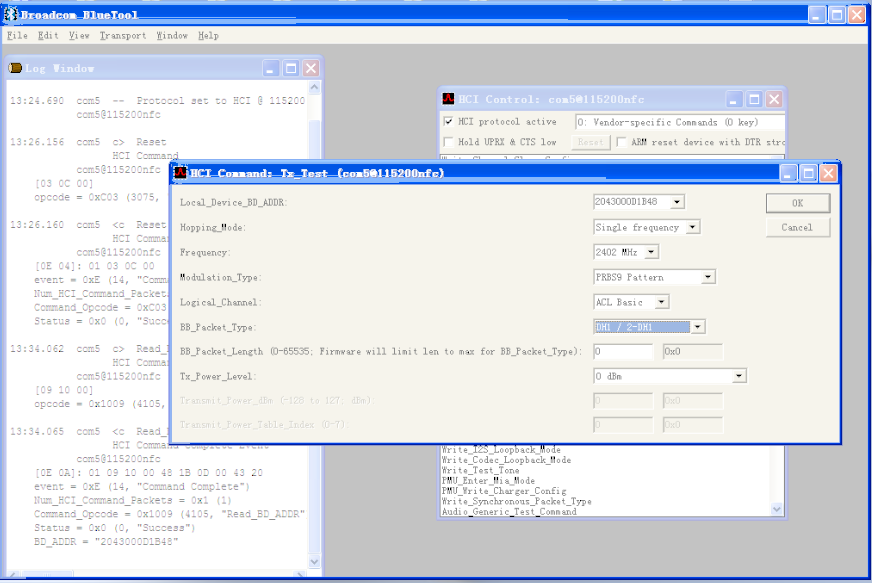The width and height of the screenshot is (872, 583).
Task: Click the Cancel button
Action: point(797,228)
